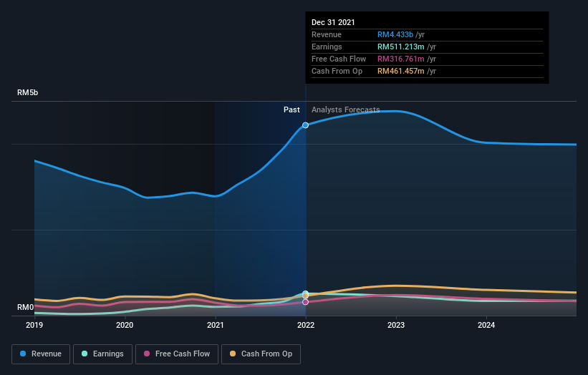Click the RM0 y-axis label
Viewport: 588px width, 375px height.
click(x=25, y=307)
